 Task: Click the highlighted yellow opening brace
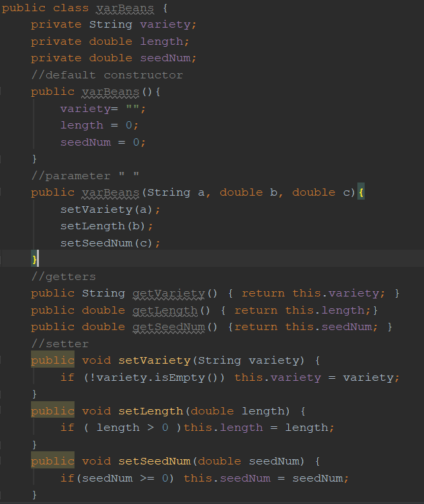click(x=361, y=192)
